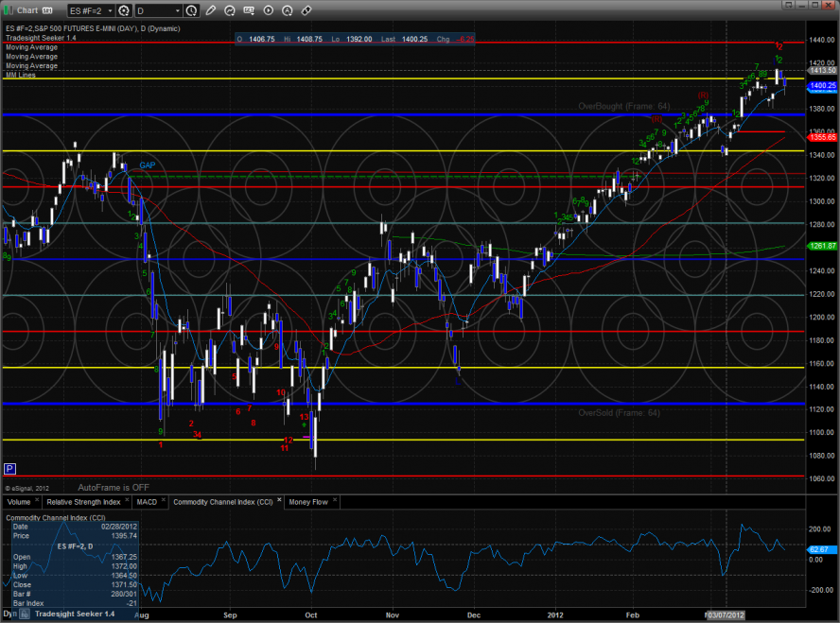Screen dimensions: 840x623
Task: Switch to the Volume tab
Action: [20, 502]
